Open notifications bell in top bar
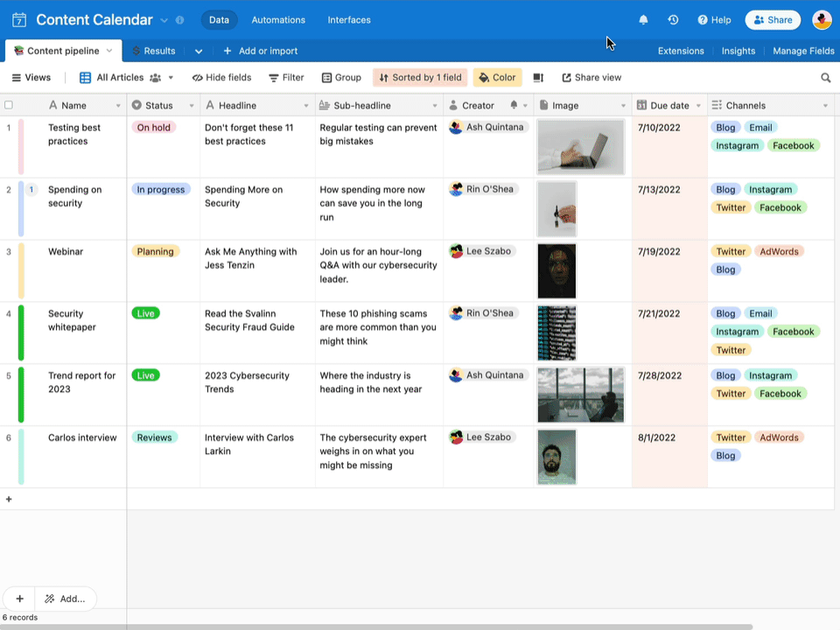 [x=643, y=20]
